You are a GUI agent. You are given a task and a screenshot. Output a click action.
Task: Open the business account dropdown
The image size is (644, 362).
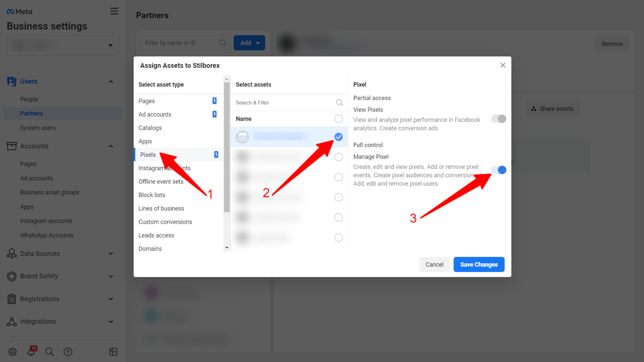[x=63, y=45]
